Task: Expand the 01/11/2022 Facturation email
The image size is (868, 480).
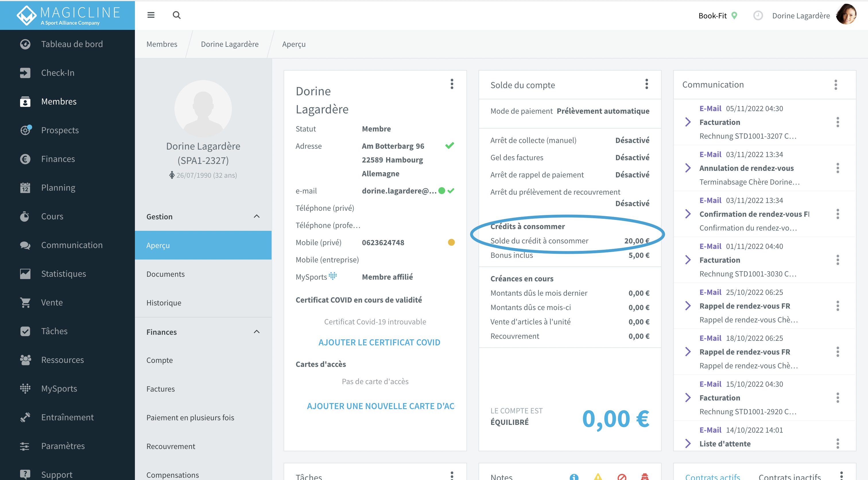Action: 688,260
